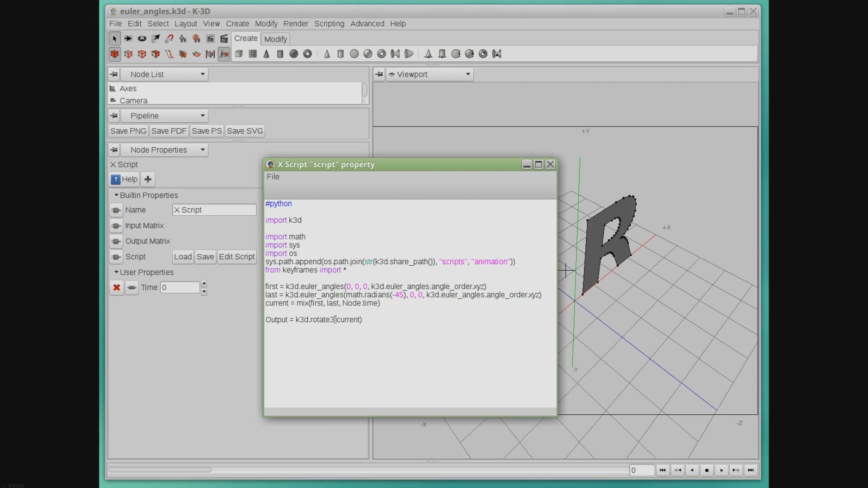Activate the Rotate tool icon
The width and height of the screenshot is (868, 488).
pos(142,39)
